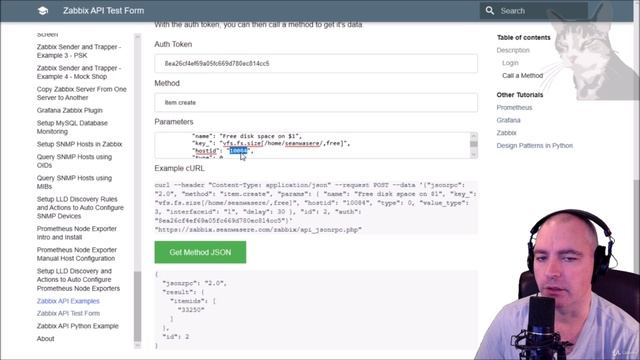Open Setup MySQL Database Monitoring

tap(72, 127)
